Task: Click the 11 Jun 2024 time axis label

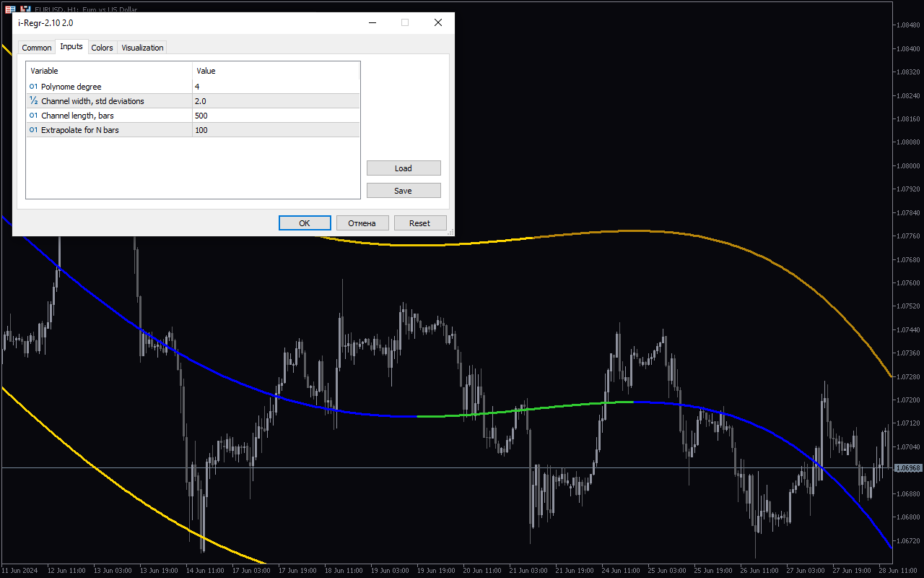Action: (x=19, y=570)
